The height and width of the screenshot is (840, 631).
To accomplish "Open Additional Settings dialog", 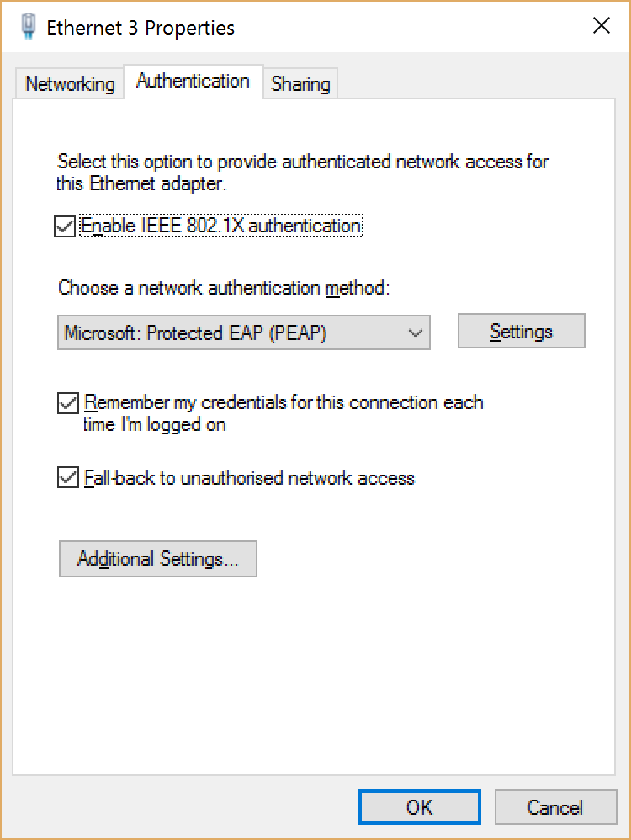I will (x=157, y=558).
